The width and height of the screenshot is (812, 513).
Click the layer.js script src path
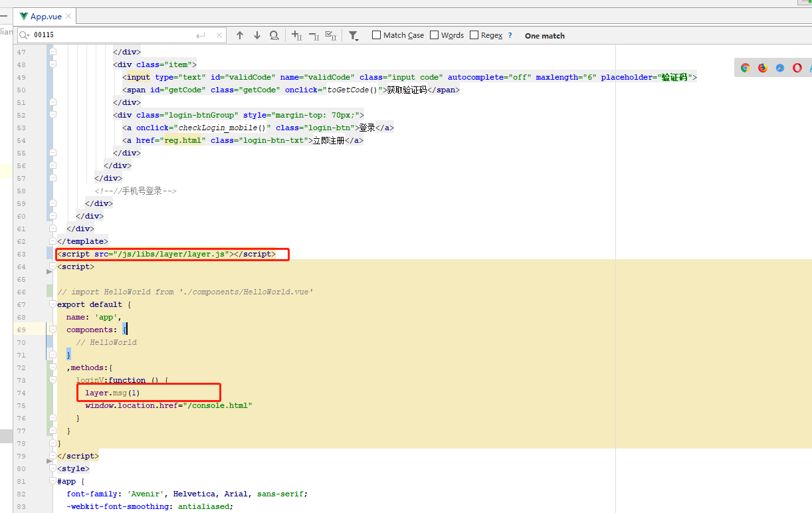pos(172,254)
